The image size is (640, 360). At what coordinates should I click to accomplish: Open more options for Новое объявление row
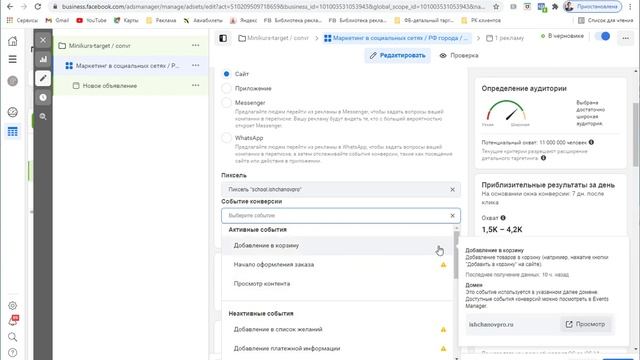196,85
